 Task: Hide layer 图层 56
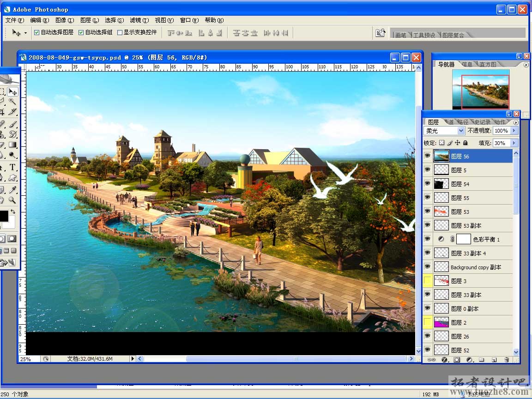(427, 156)
